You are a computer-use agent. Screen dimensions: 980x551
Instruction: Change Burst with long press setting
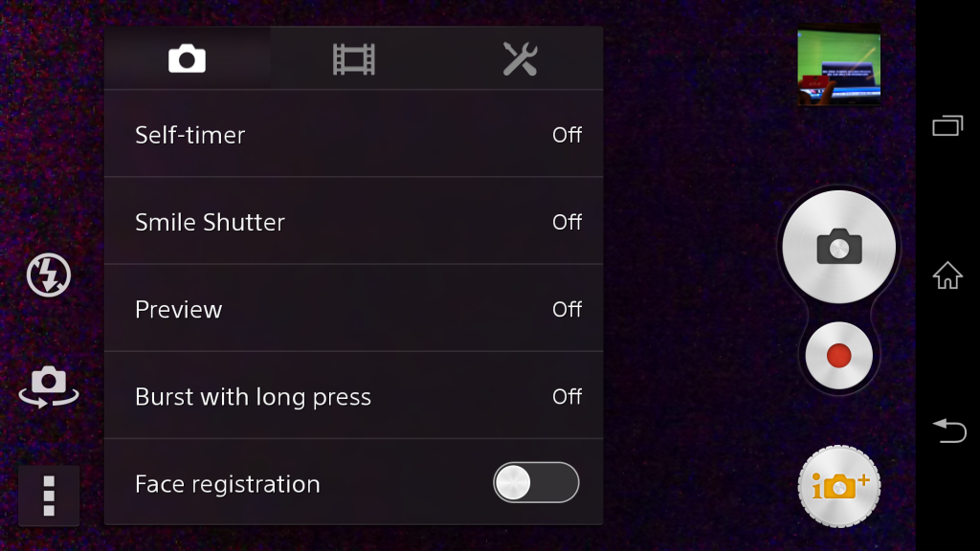click(354, 395)
